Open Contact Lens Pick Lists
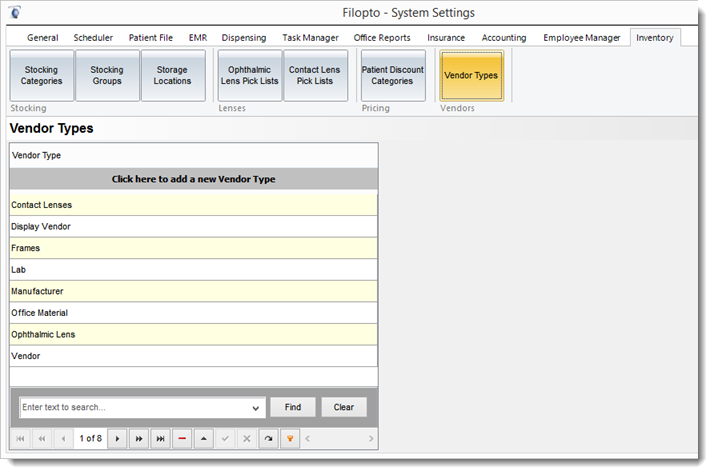Image resolution: width=713 pixels, height=474 pixels. click(315, 76)
